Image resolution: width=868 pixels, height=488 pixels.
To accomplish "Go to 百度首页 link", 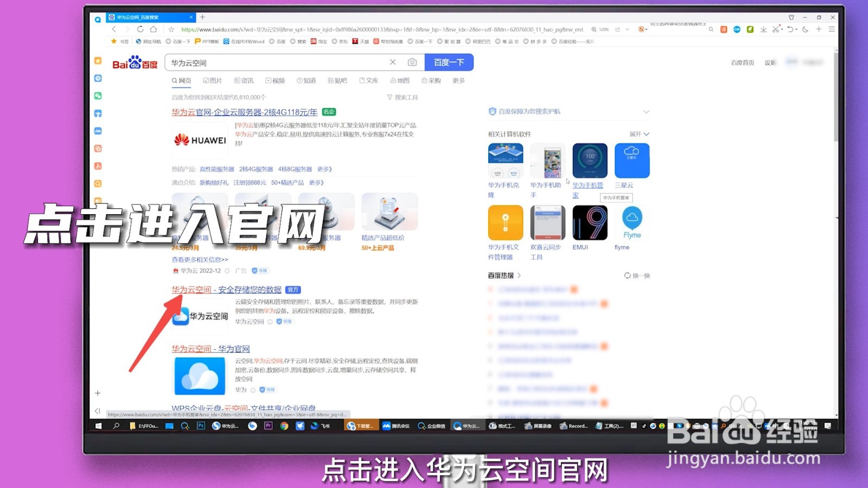I will pyautogui.click(x=743, y=63).
